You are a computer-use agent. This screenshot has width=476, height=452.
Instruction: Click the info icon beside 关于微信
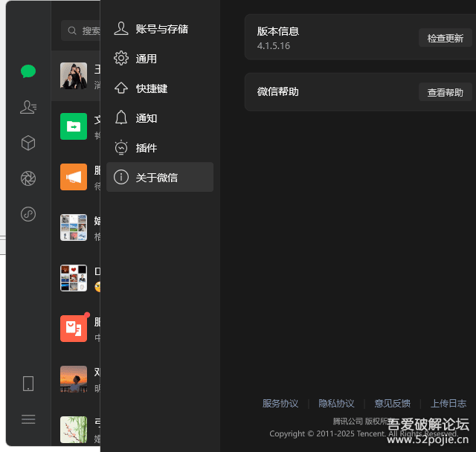(x=121, y=177)
